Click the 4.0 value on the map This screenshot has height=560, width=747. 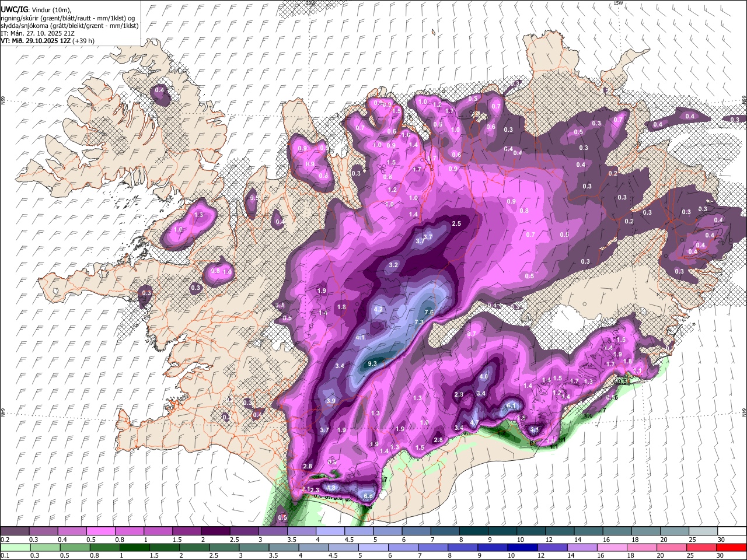tap(483, 376)
